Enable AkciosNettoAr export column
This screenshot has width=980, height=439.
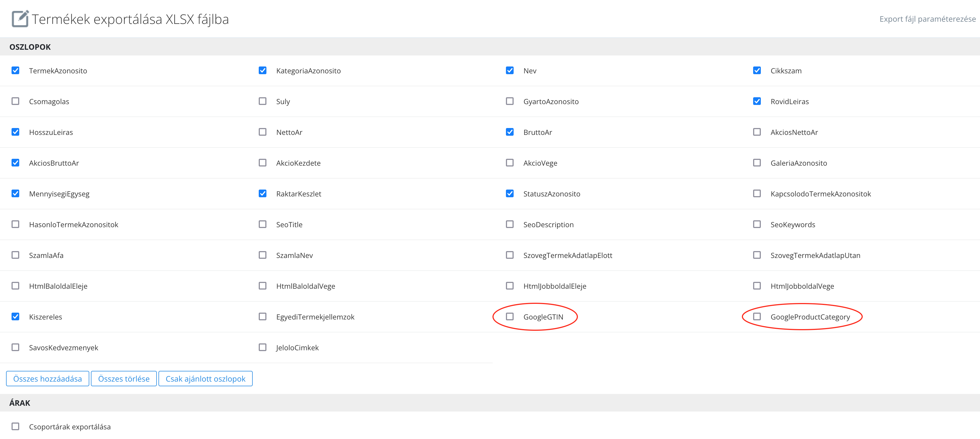[x=757, y=132]
